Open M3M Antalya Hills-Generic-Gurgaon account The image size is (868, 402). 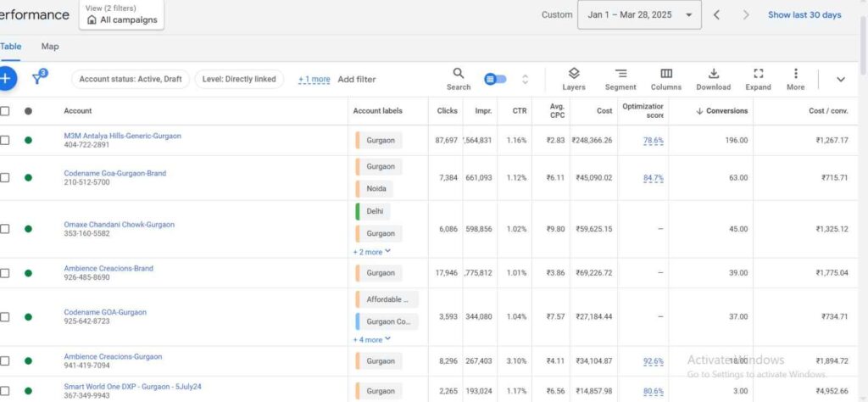click(122, 136)
